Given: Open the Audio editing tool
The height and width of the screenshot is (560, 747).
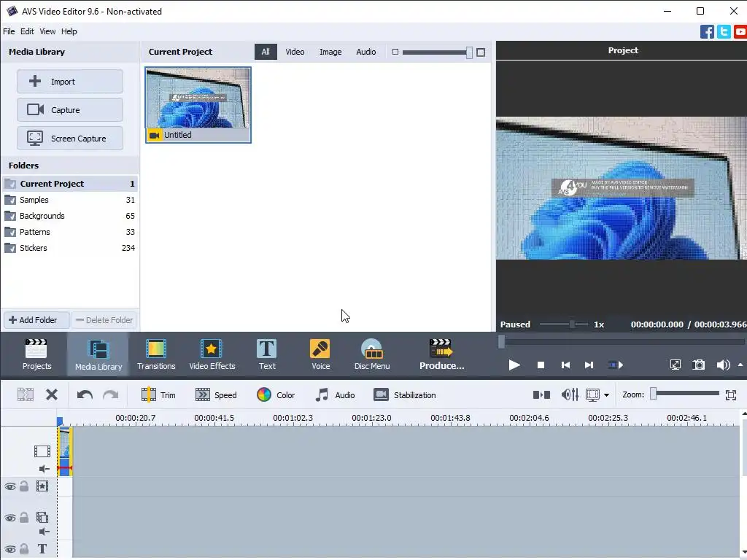Looking at the screenshot, I should point(335,394).
